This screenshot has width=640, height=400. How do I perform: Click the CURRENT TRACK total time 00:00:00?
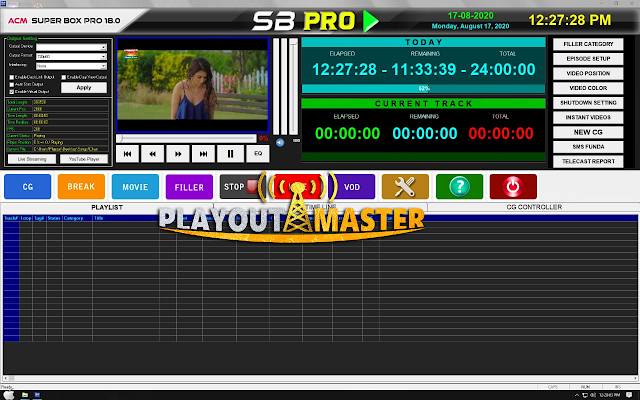(501, 133)
